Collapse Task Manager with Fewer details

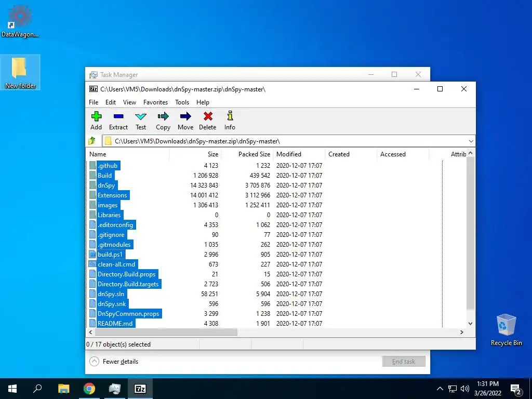coord(114,362)
